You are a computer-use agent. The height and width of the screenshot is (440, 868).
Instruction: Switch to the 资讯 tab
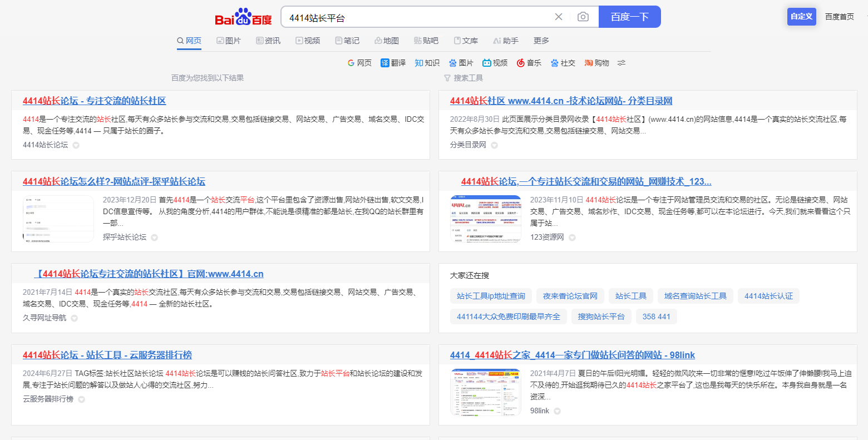click(x=268, y=41)
